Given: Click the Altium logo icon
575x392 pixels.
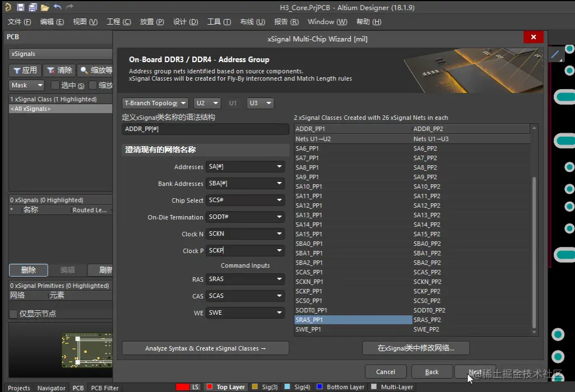Looking at the screenshot, I should pos(8,7).
